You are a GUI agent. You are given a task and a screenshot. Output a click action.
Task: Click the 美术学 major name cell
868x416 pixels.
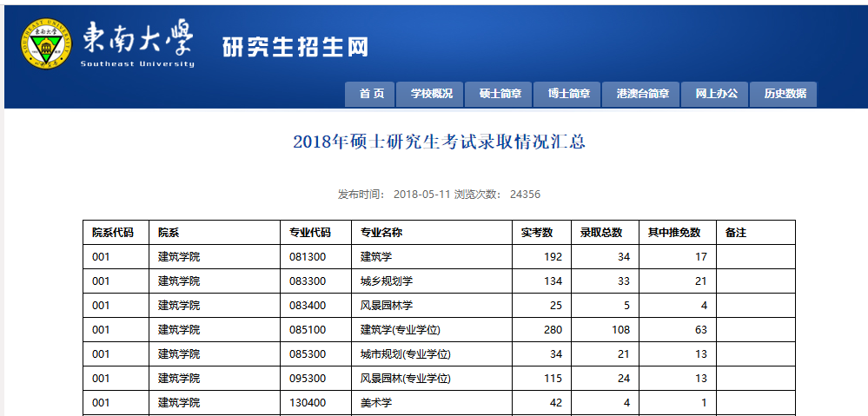click(376, 403)
